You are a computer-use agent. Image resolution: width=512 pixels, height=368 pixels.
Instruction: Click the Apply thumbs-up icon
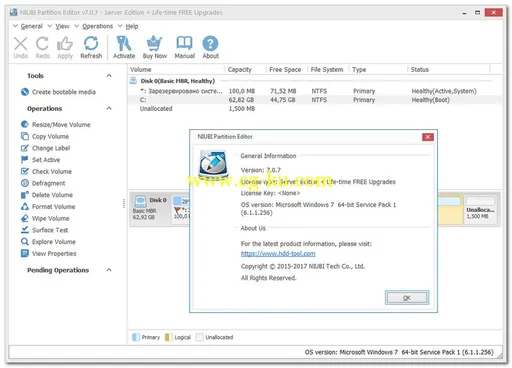point(65,44)
